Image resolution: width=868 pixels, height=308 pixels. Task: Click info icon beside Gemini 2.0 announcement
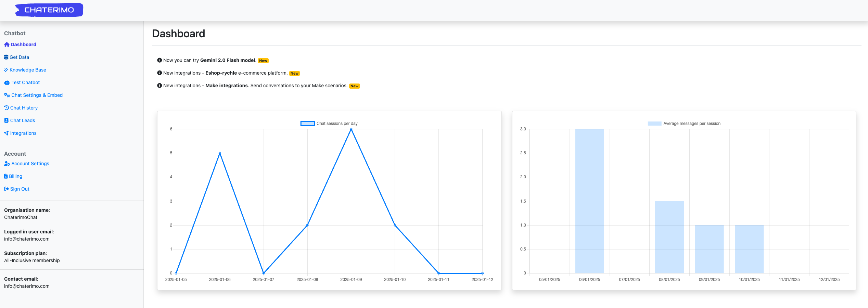click(159, 60)
